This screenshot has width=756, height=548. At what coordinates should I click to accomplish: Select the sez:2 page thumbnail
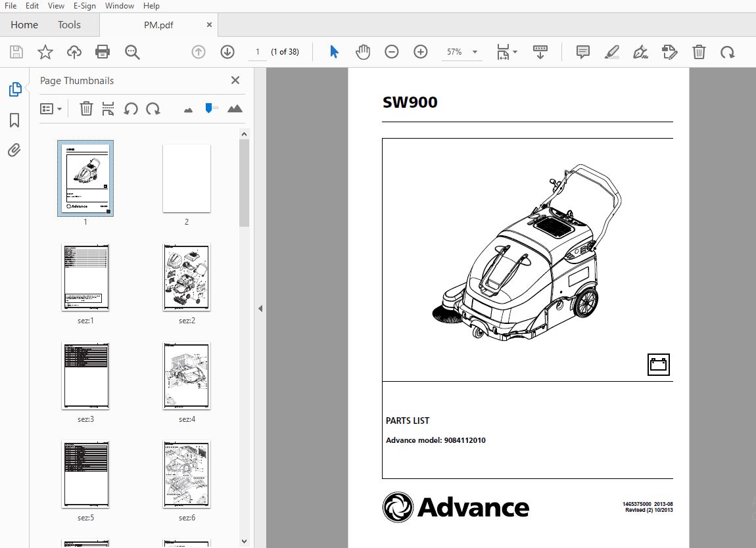[x=187, y=277]
